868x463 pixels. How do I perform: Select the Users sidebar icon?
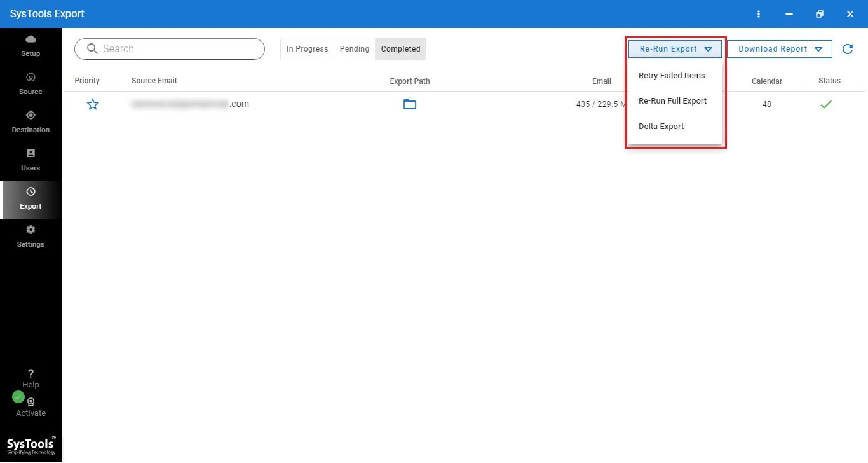31,154
